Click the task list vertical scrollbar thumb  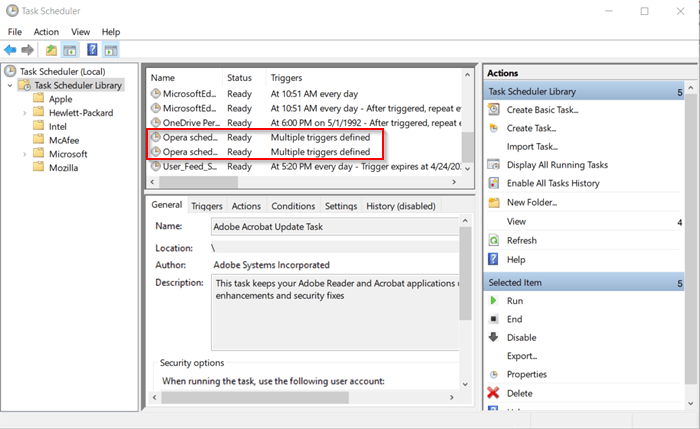(x=467, y=147)
